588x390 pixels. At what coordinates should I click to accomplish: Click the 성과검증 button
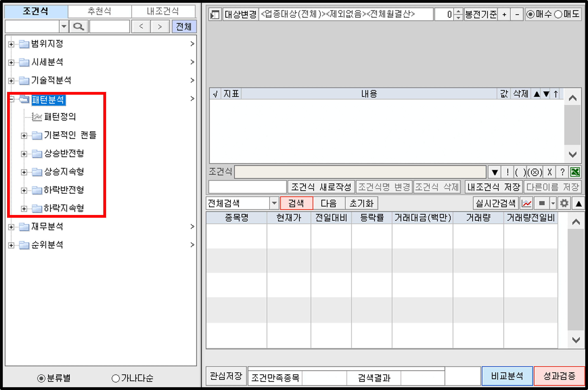pyautogui.click(x=559, y=376)
